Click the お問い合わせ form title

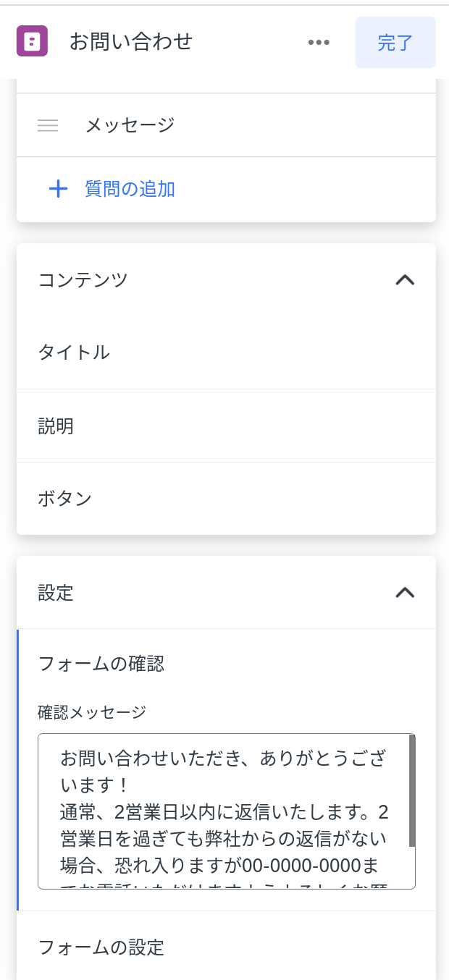pos(131,42)
